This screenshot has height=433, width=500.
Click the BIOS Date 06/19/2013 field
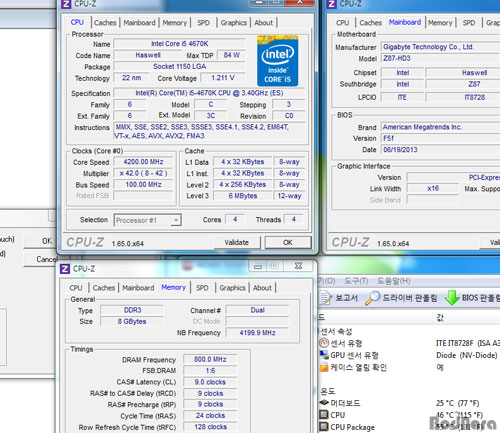tap(440, 150)
